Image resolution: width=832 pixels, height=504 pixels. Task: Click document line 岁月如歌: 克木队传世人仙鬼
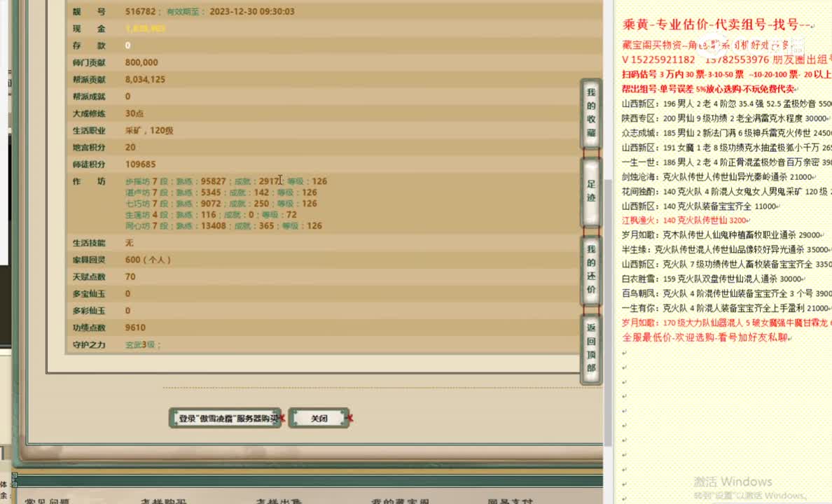pos(723,234)
